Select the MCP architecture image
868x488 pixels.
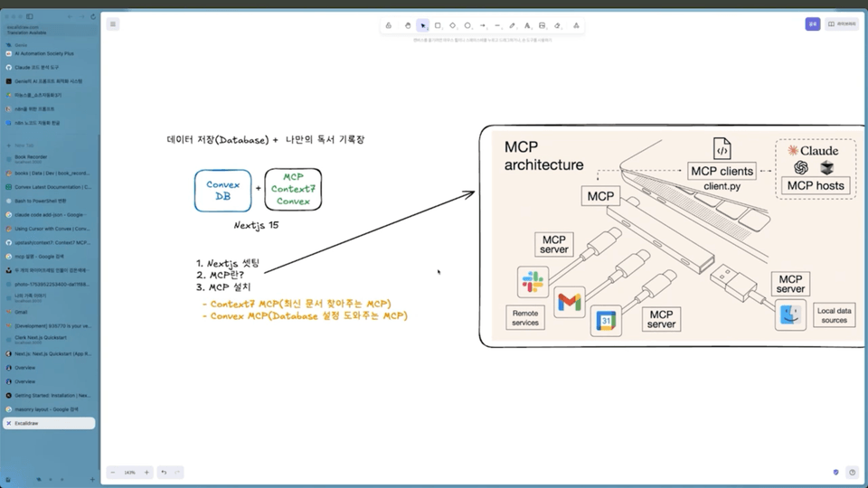[678, 236]
